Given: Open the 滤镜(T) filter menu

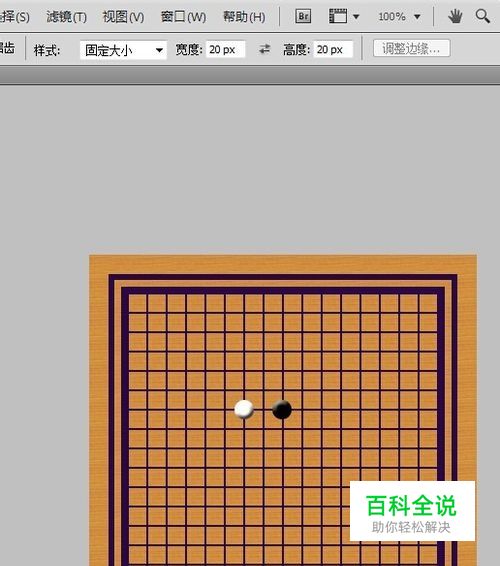Looking at the screenshot, I should tap(66, 17).
